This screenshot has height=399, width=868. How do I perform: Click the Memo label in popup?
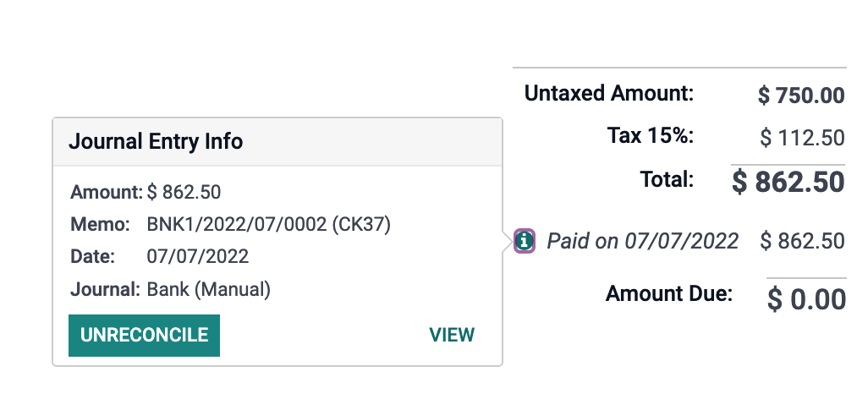point(100,225)
